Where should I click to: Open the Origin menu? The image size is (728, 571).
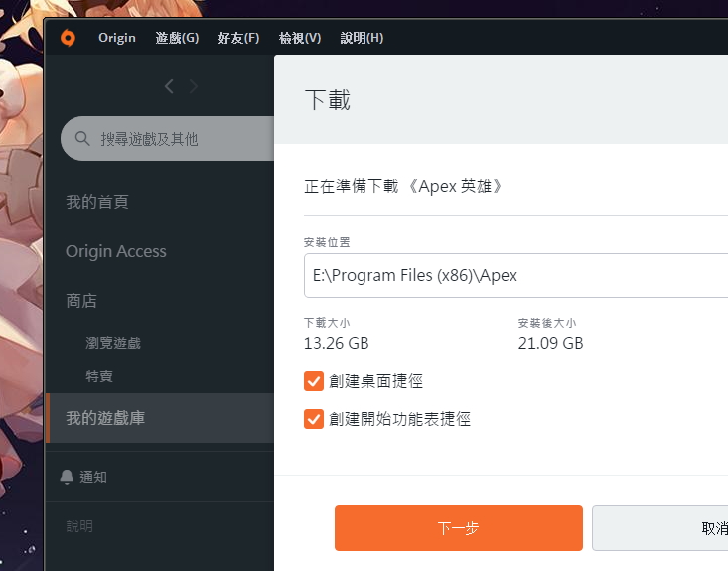pyautogui.click(x=117, y=38)
